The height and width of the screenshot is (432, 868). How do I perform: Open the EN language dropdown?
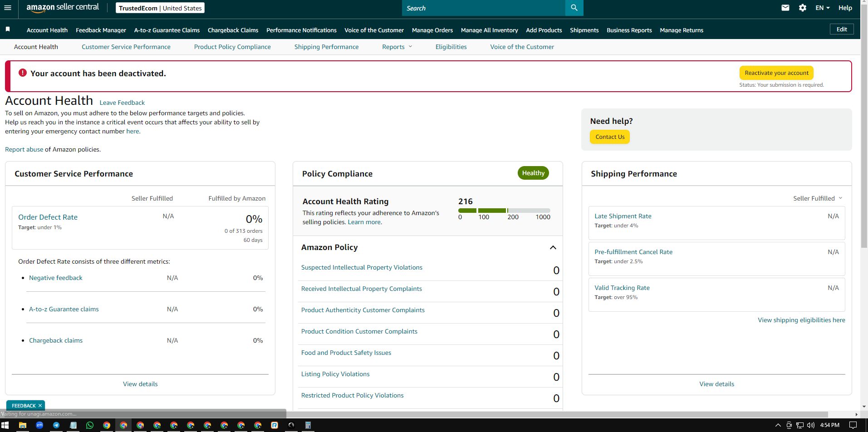pyautogui.click(x=823, y=8)
